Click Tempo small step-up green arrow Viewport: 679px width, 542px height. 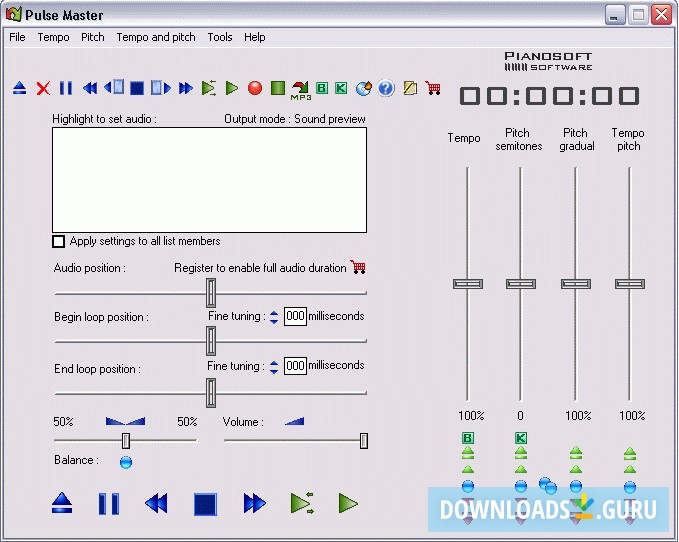(468, 469)
